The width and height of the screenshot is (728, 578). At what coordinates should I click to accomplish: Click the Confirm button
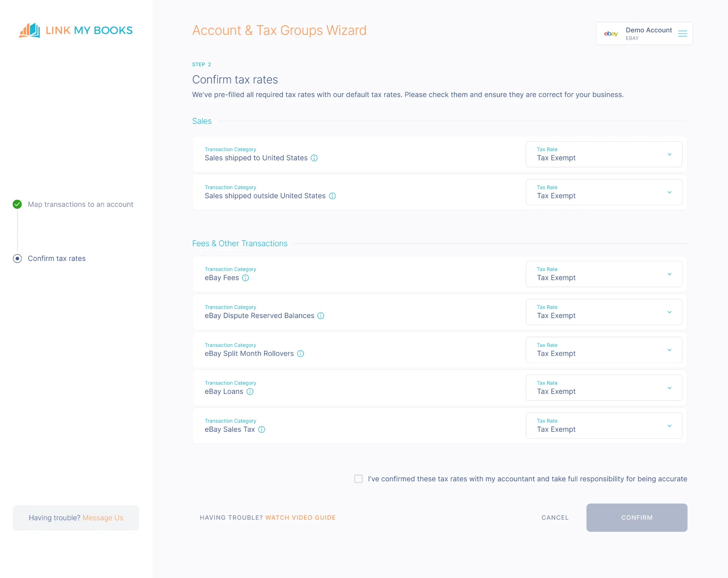[637, 518]
